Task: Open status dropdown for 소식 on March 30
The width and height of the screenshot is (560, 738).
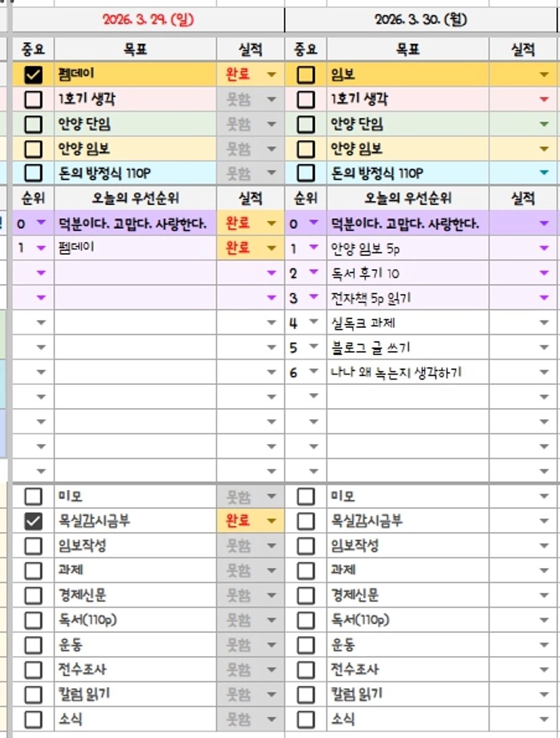Action: click(544, 719)
